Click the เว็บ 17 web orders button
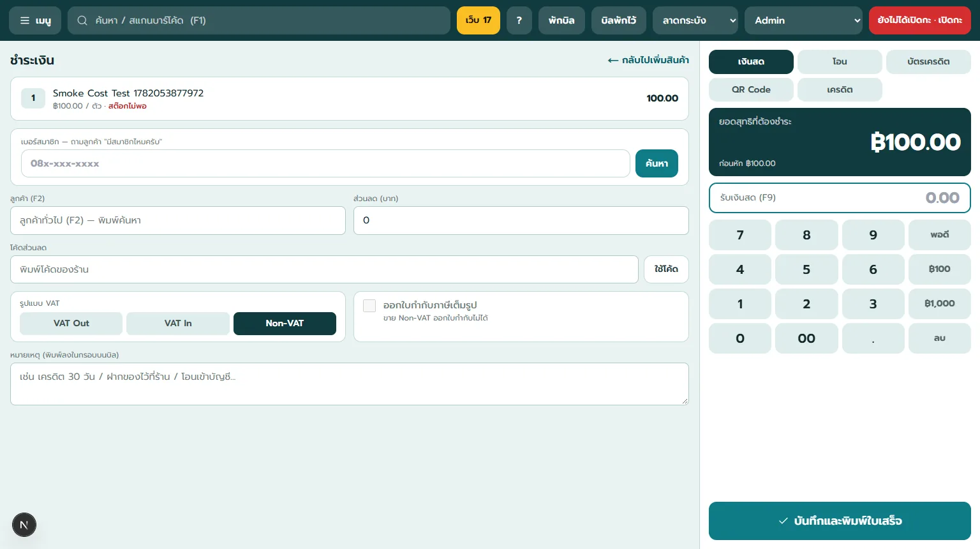 click(x=479, y=20)
